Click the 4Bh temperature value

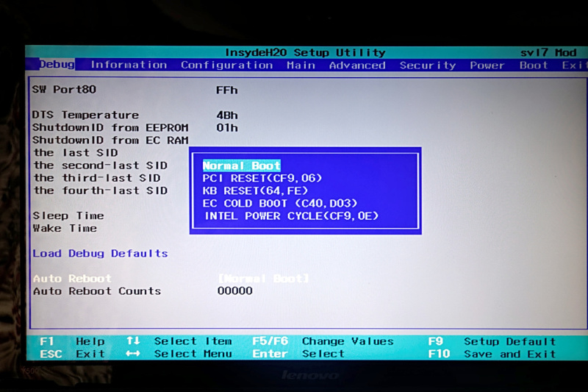pyautogui.click(x=227, y=115)
